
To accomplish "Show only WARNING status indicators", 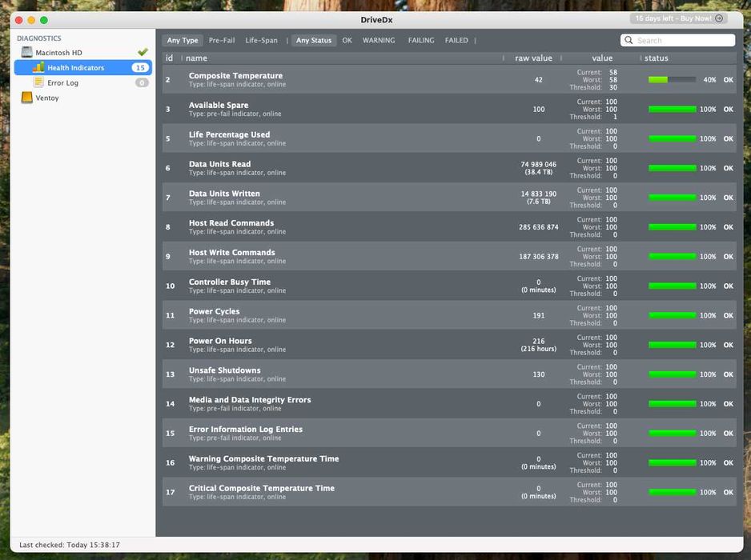I will [x=379, y=40].
